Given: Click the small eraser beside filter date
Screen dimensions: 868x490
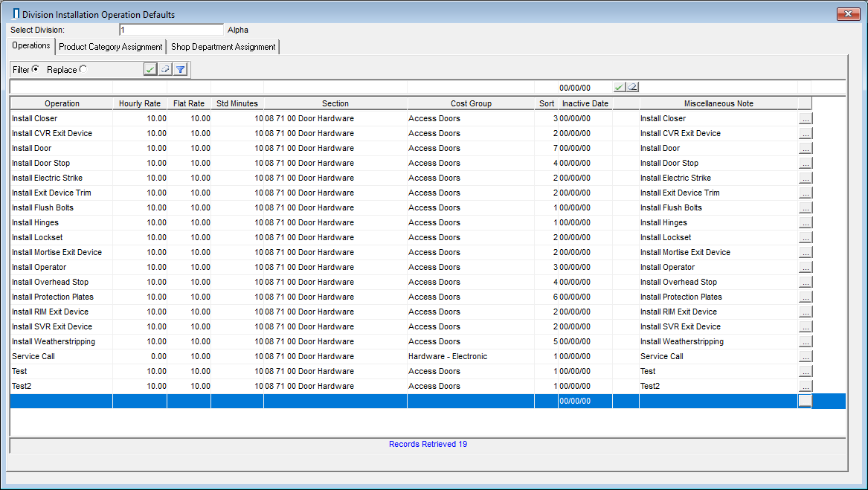Looking at the screenshot, I should [x=632, y=87].
